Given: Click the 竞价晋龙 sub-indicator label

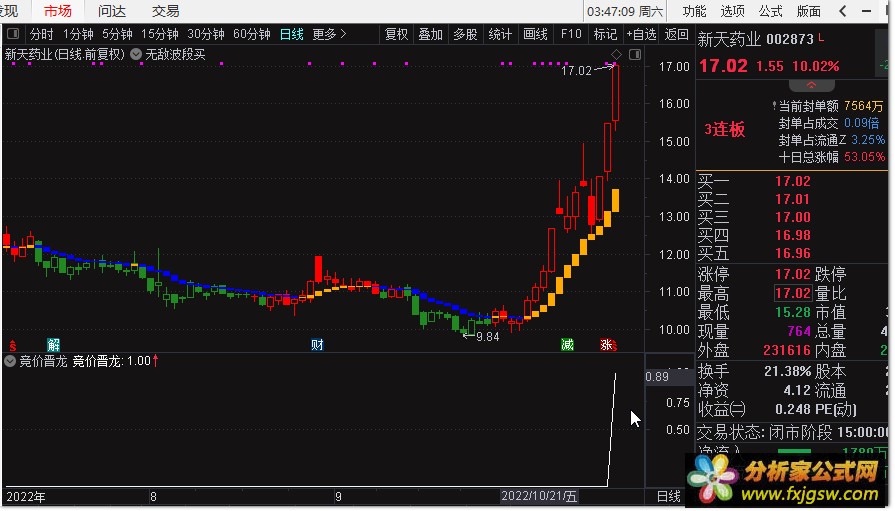Looking at the screenshot, I should [43, 361].
